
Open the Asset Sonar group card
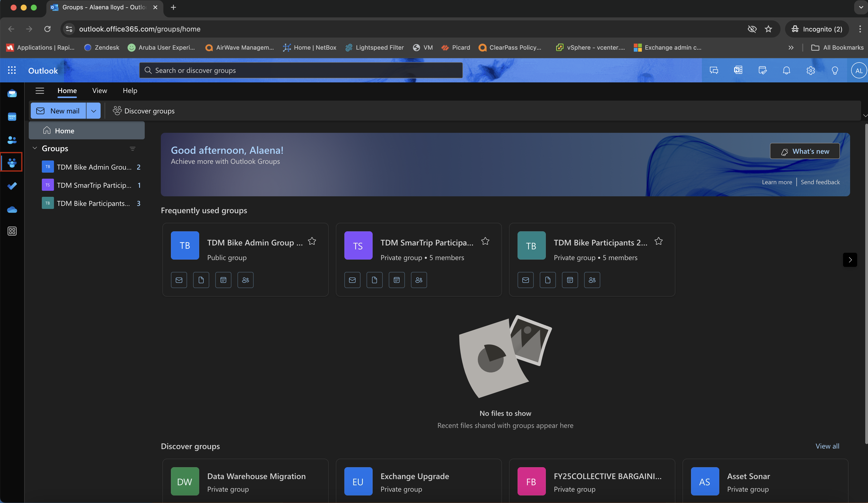click(x=765, y=481)
